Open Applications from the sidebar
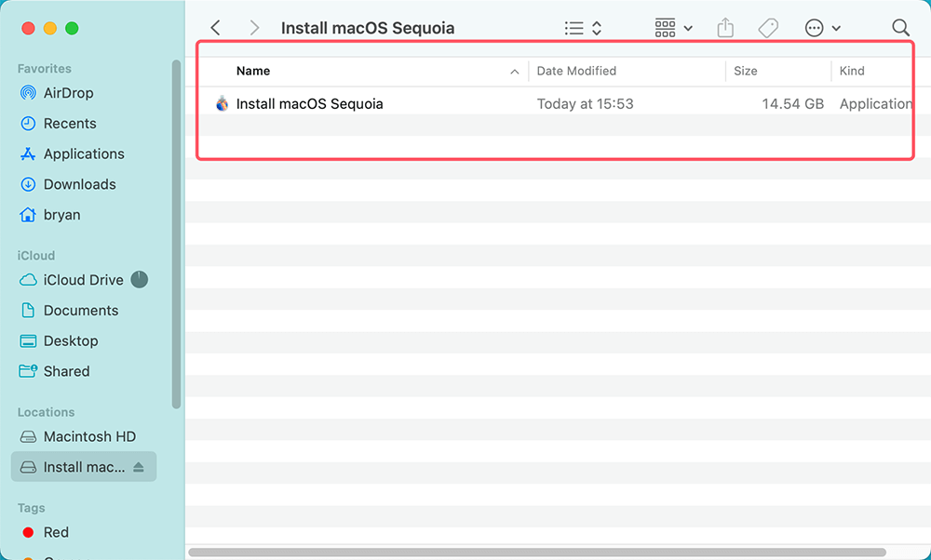This screenshot has width=931, height=560. tap(84, 153)
